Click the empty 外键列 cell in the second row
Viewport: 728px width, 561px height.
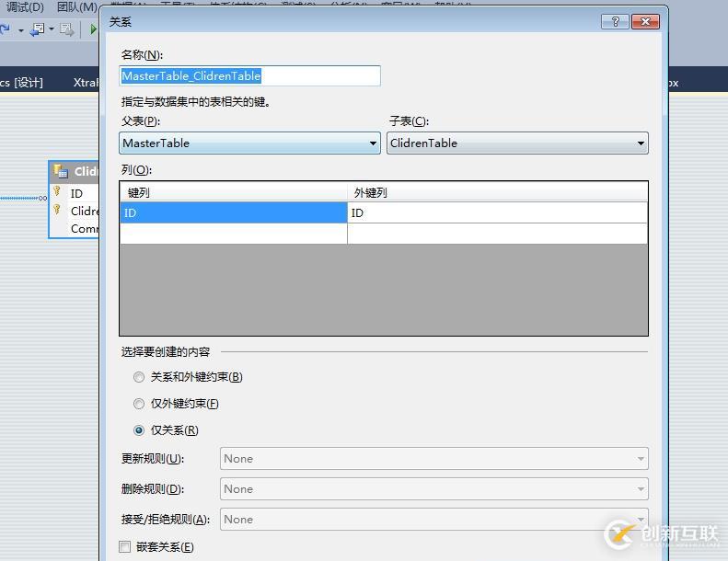(497, 234)
